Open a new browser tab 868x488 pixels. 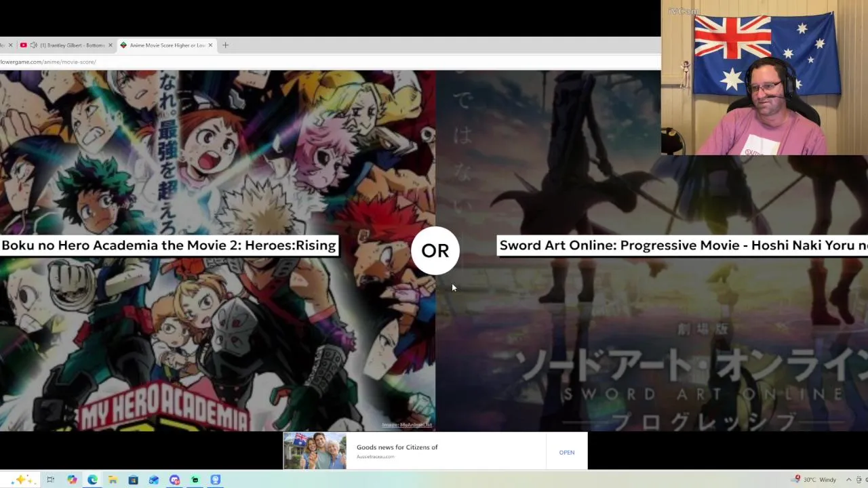pos(225,45)
